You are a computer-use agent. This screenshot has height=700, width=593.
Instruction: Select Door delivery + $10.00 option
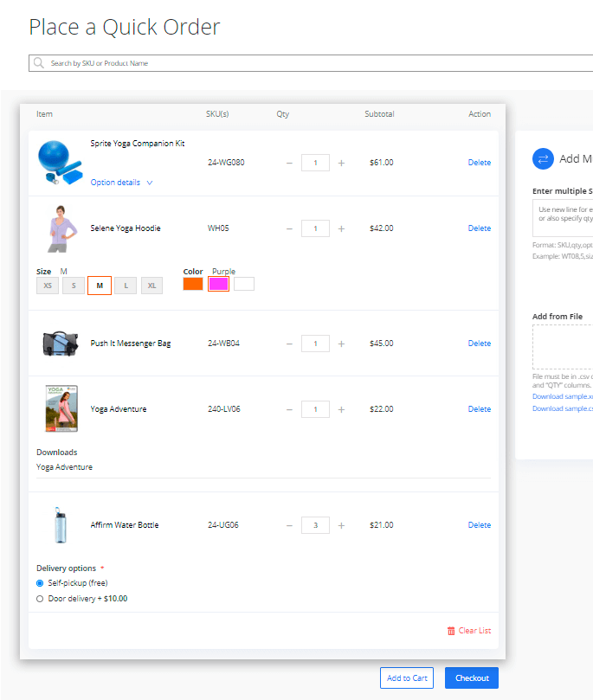[x=40, y=599]
